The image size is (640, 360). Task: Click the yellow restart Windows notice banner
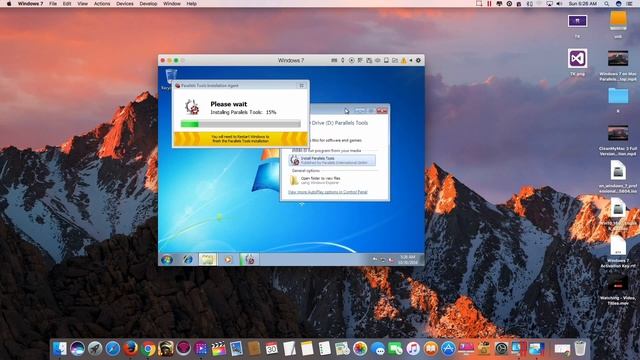click(x=240, y=139)
